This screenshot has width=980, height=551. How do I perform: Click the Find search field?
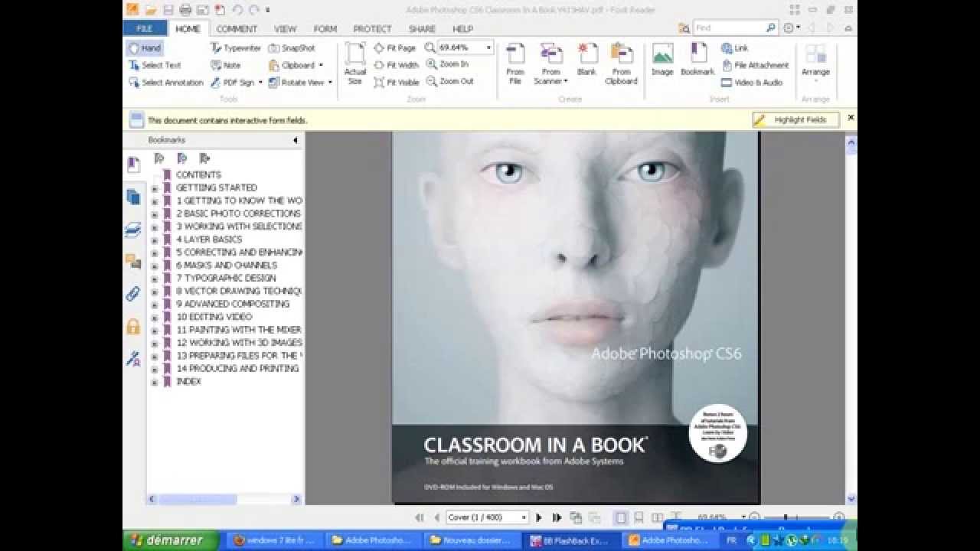pyautogui.click(x=736, y=28)
